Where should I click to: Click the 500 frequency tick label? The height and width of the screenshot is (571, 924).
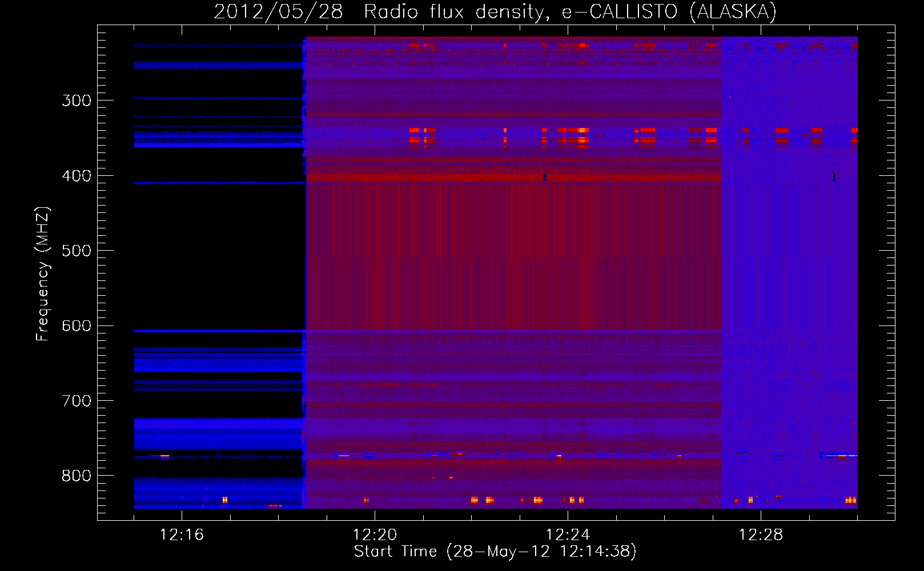tap(77, 251)
